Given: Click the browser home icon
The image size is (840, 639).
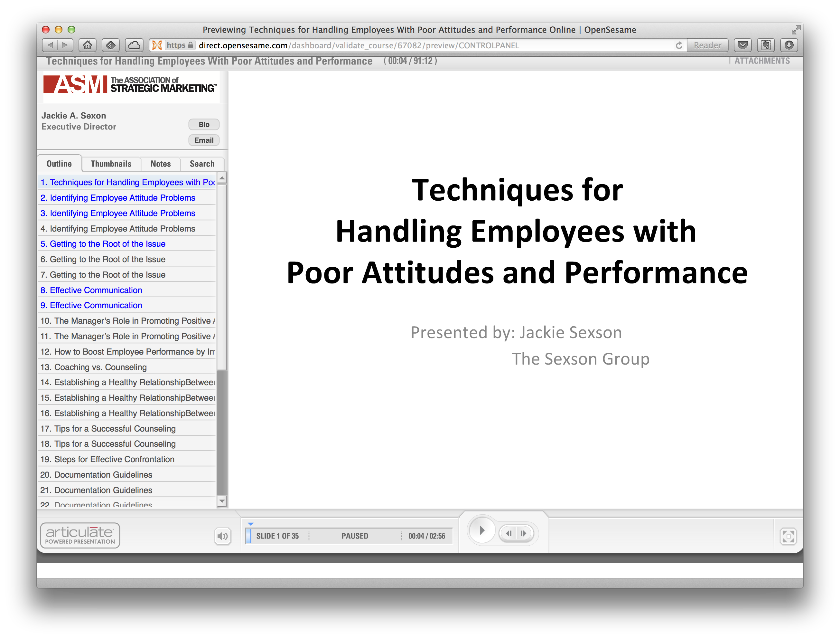Looking at the screenshot, I should pyautogui.click(x=88, y=45).
